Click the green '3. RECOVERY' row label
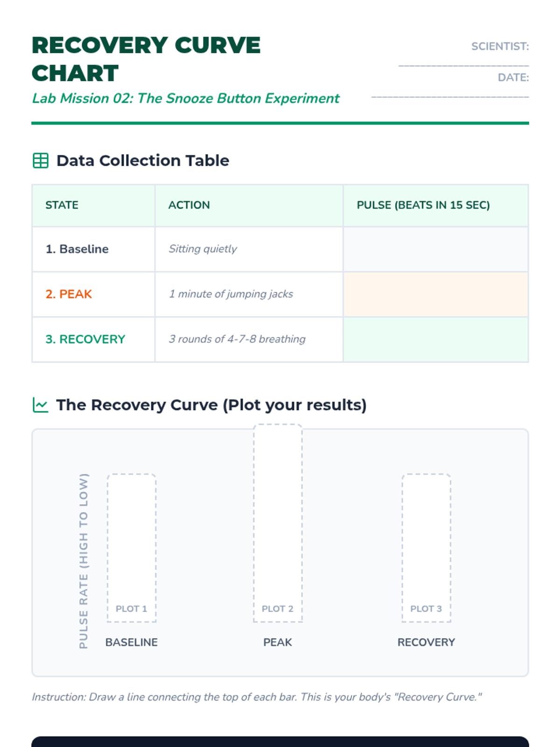This screenshot has width=560, height=747. 85,339
